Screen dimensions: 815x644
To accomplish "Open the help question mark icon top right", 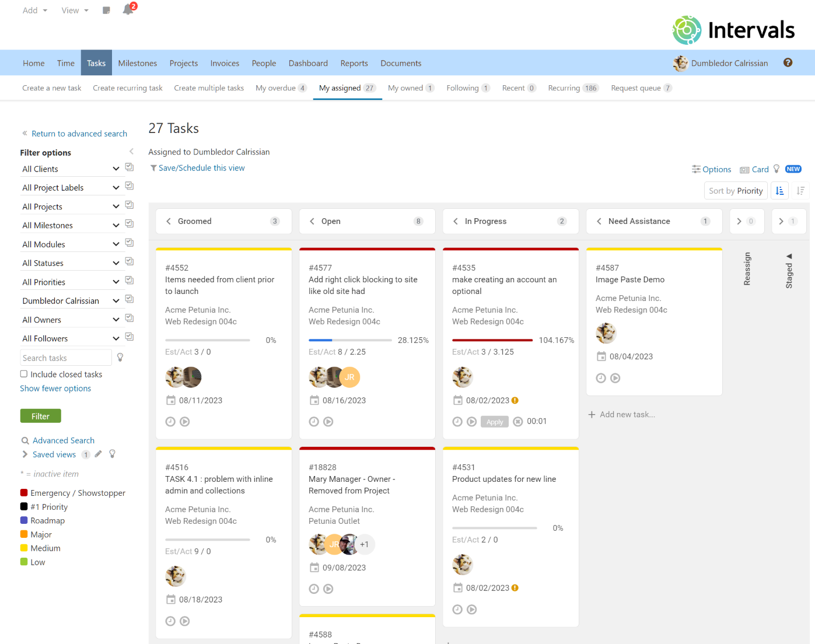I will click(788, 62).
